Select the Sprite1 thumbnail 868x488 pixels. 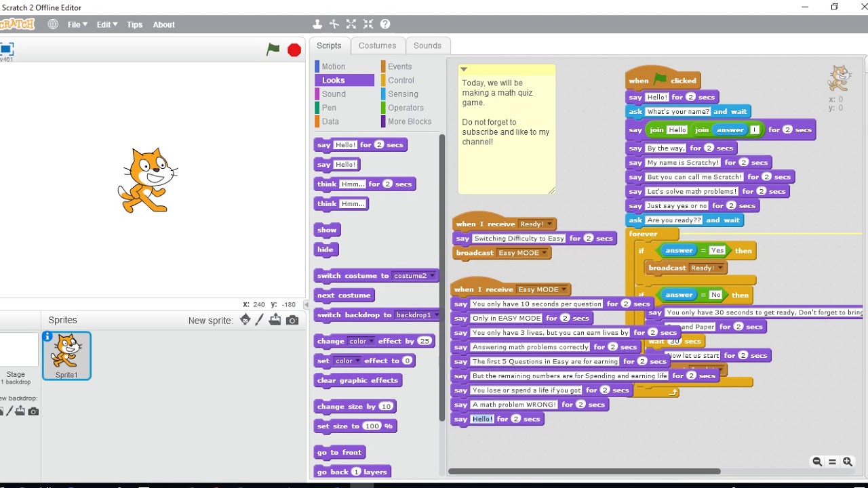point(66,356)
